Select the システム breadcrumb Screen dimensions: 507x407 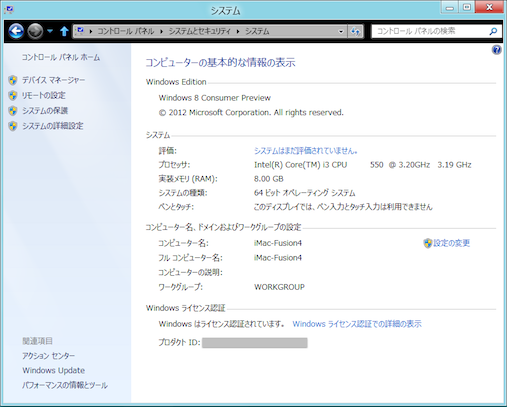tap(257, 31)
